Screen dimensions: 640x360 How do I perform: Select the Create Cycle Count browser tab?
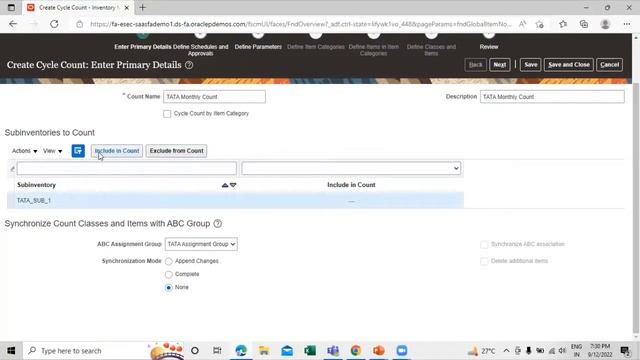pos(78,7)
